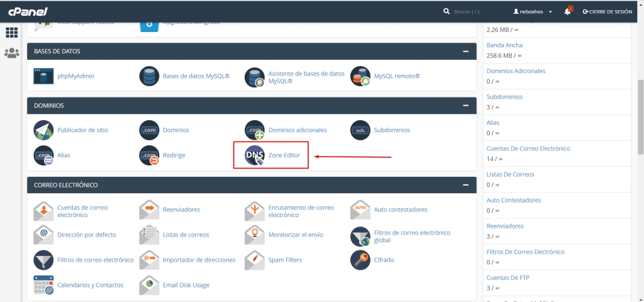This screenshot has height=302, width=644.
Task: Open the user manager sidebar icon
Action: tap(11, 53)
